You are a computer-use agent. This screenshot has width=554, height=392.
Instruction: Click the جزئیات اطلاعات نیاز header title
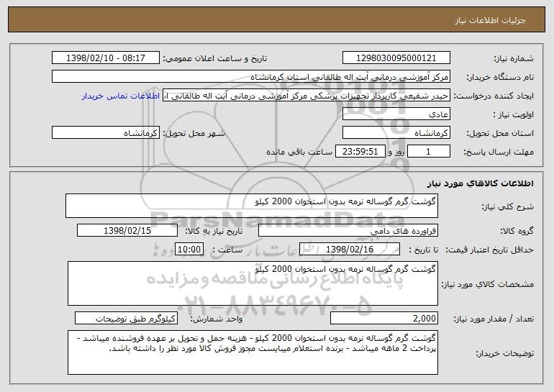pyautogui.click(x=490, y=20)
